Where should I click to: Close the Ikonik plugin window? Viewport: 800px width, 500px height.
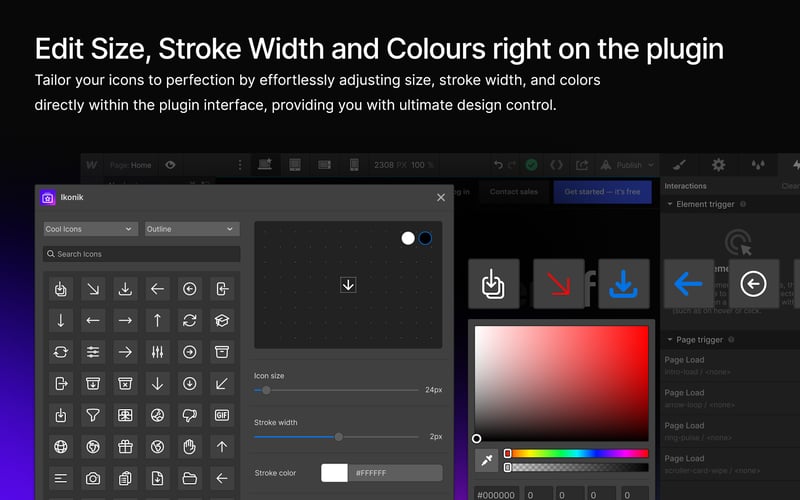pyautogui.click(x=441, y=197)
